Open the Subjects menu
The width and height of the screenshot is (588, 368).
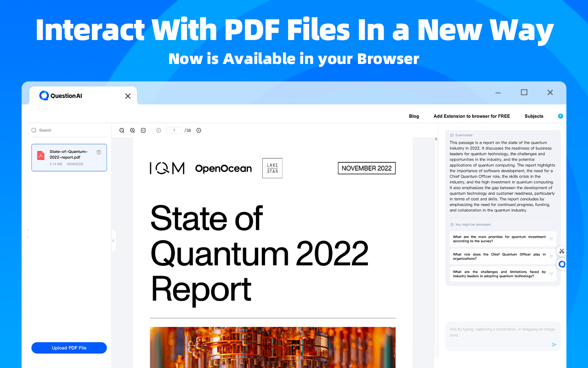coord(534,116)
